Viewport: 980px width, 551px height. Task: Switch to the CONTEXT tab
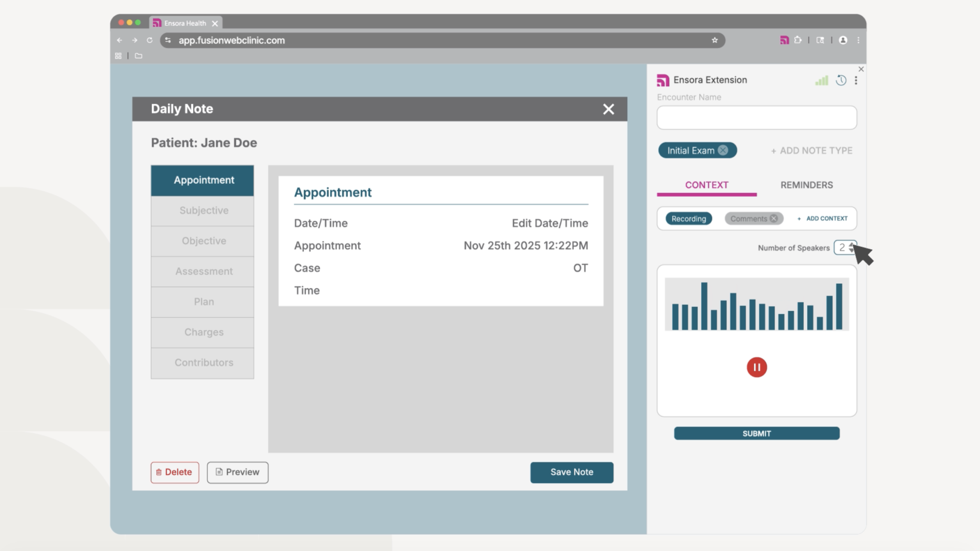point(707,185)
